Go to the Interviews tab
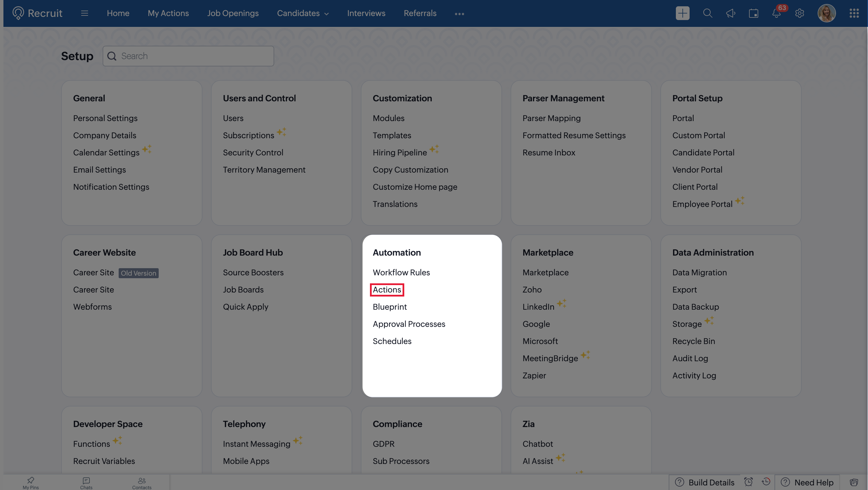This screenshot has width=868, height=490. [366, 13]
